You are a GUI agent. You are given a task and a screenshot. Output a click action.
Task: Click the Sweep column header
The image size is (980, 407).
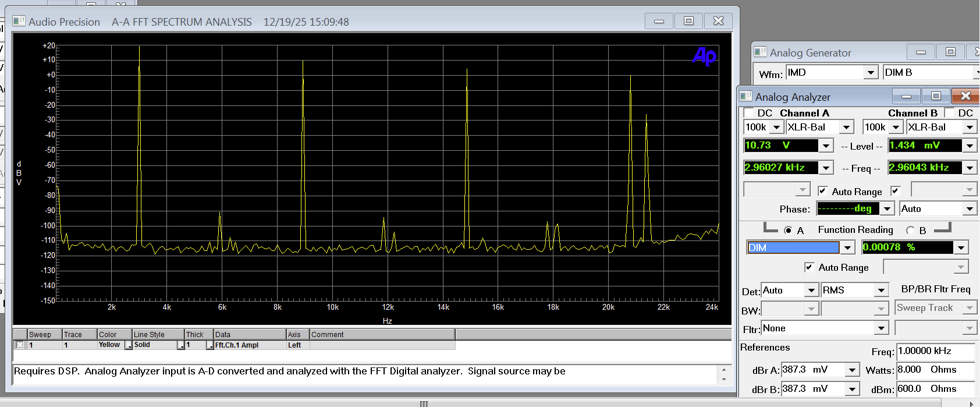coord(45,334)
